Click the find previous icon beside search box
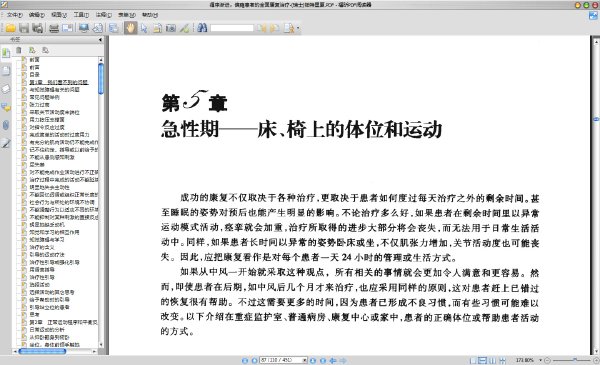This screenshot has width=600, height=365. 261,28
